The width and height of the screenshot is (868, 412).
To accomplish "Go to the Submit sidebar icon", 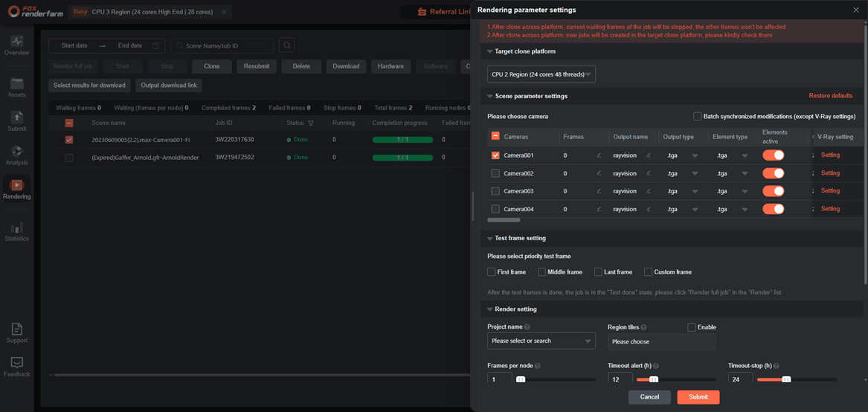I will tap(16, 120).
